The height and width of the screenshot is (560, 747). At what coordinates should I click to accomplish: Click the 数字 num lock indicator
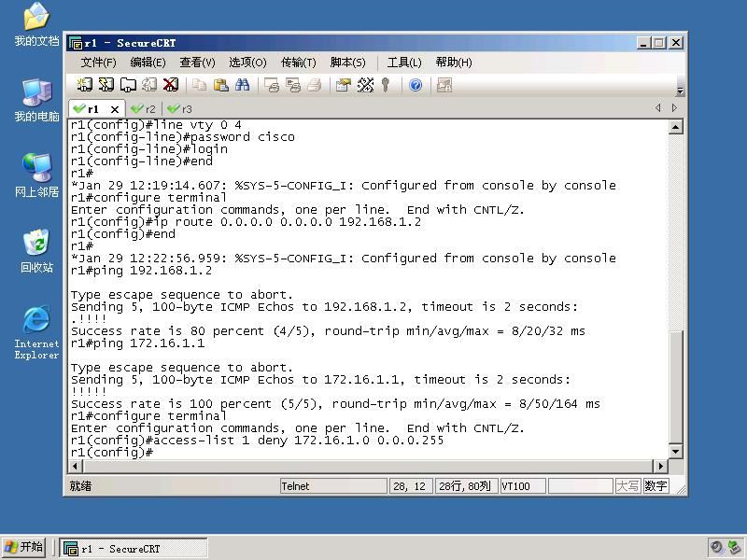(656, 486)
